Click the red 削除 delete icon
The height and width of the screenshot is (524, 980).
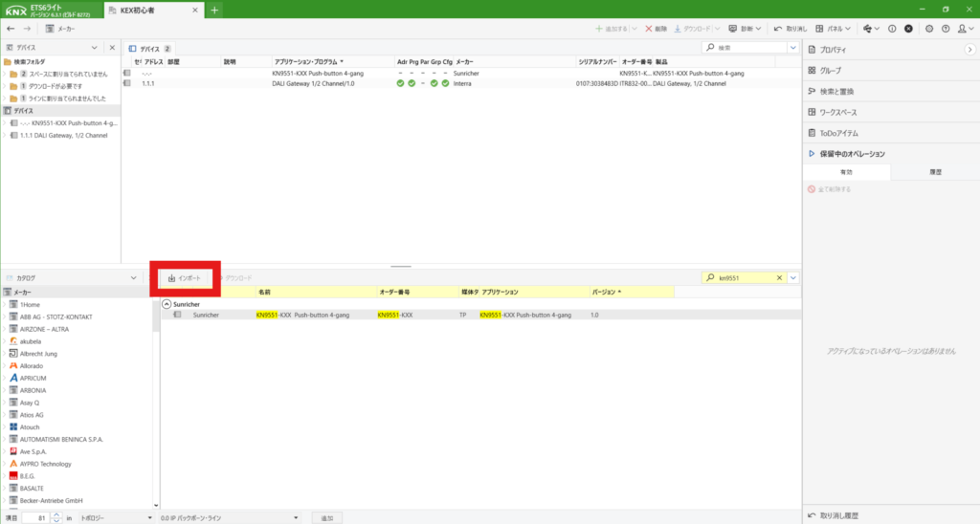point(648,29)
